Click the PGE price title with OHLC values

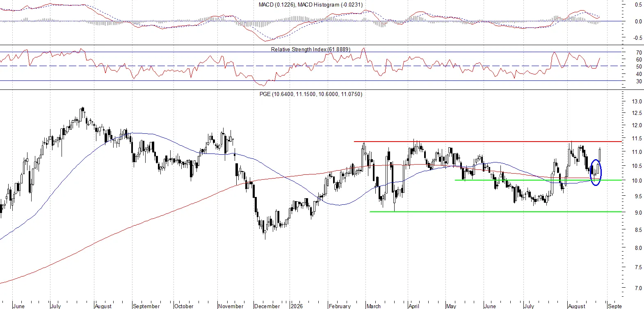tap(311, 94)
